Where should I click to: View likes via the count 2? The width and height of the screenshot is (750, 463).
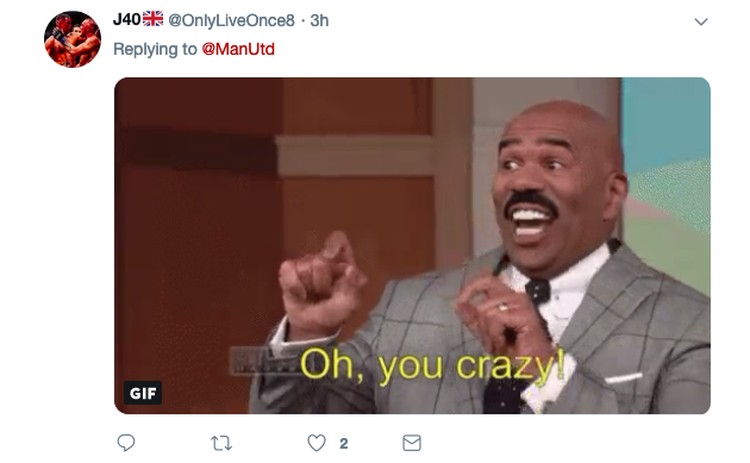[x=343, y=444]
